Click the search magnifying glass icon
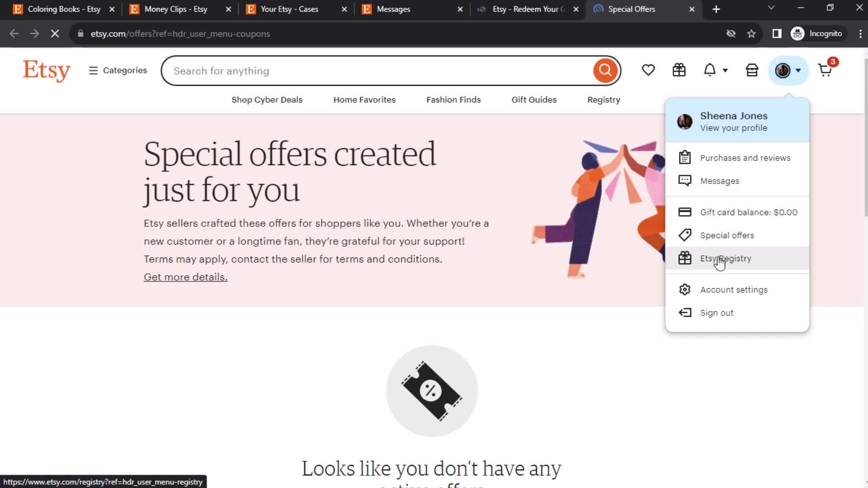The image size is (868, 488). [x=605, y=70]
